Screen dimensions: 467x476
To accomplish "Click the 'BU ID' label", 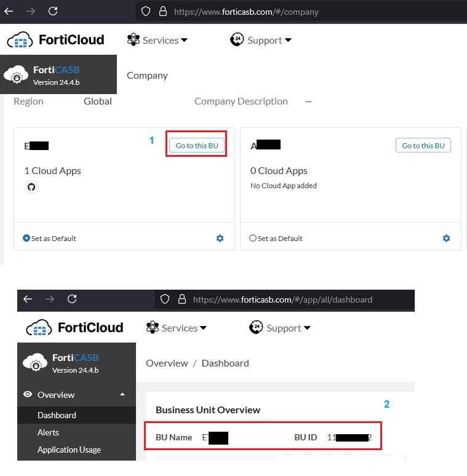I will [x=306, y=437].
